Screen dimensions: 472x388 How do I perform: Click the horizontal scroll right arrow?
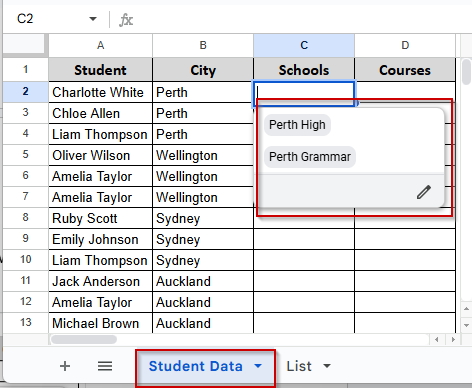[x=453, y=340]
